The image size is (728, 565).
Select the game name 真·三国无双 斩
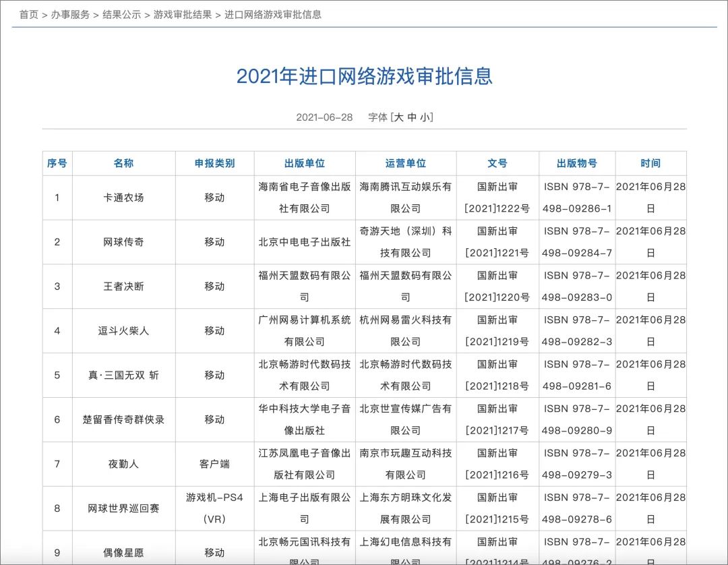[x=123, y=375]
